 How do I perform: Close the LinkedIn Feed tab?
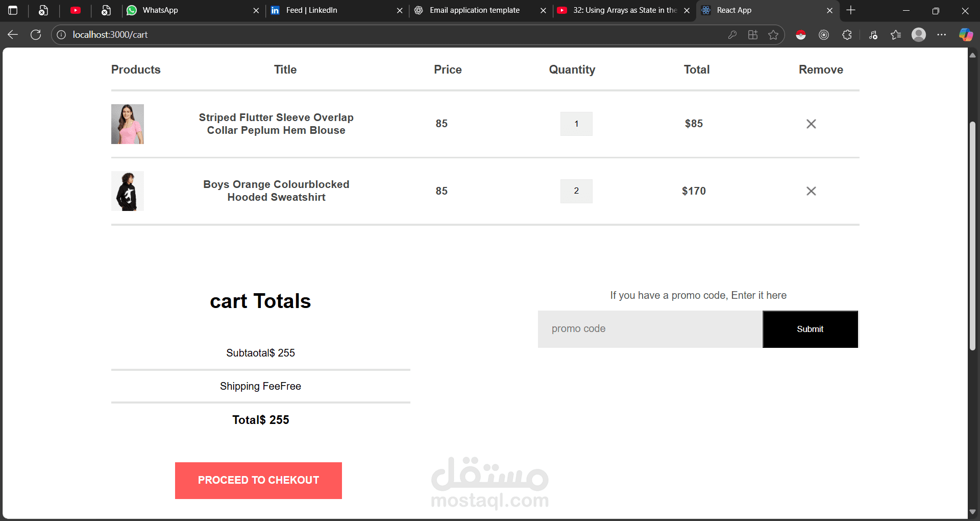click(x=400, y=10)
